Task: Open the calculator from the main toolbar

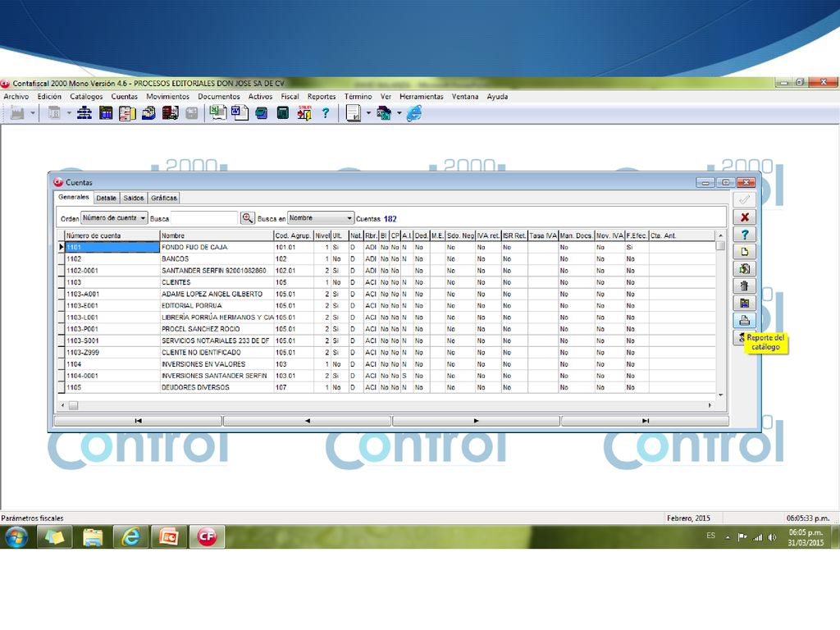Action: click(282, 113)
